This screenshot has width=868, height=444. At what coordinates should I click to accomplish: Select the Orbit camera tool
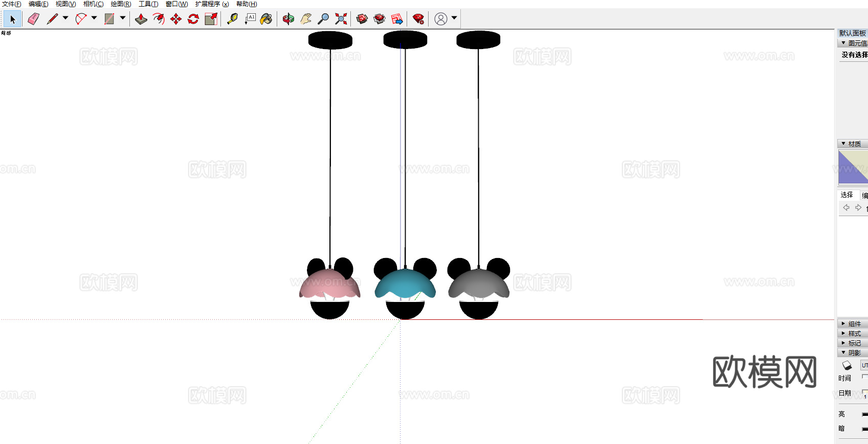tap(288, 19)
